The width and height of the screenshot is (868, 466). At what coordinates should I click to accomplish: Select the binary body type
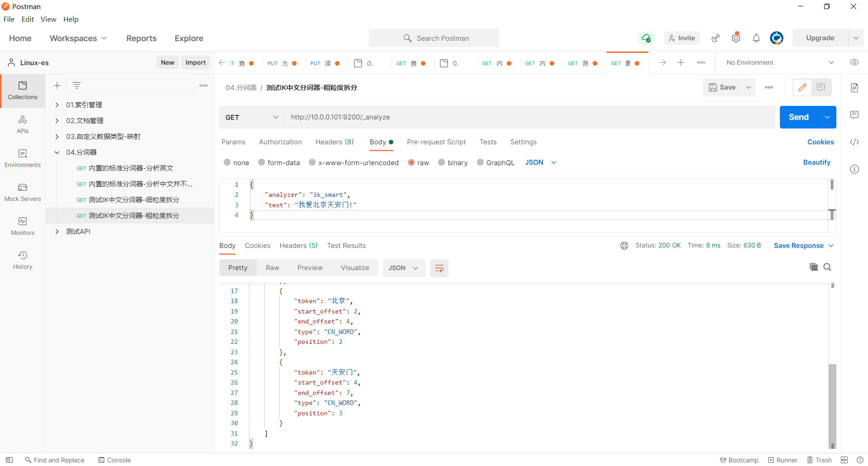pyautogui.click(x=453, y=162)
